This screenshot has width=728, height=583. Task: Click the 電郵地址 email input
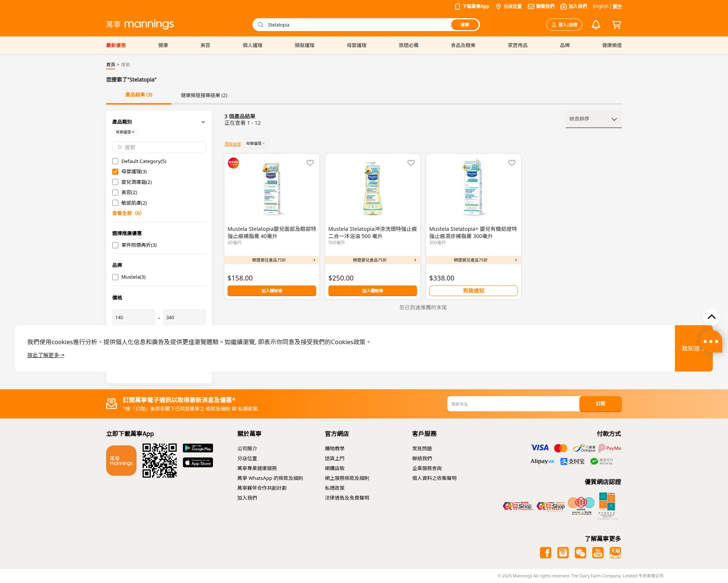tap(513, 404)
